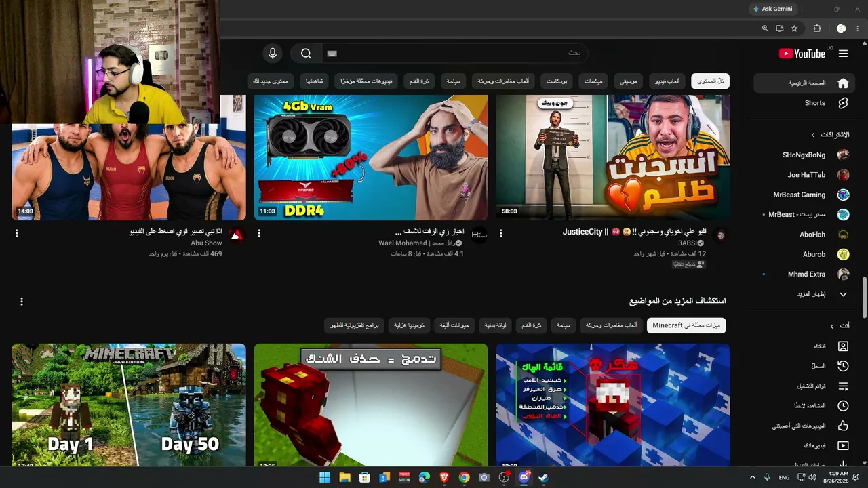Play the DDR4 4Gb Vram video thumbnail
Image resolution: width=868 pixels, height=488 pixels.
point(371,157)
